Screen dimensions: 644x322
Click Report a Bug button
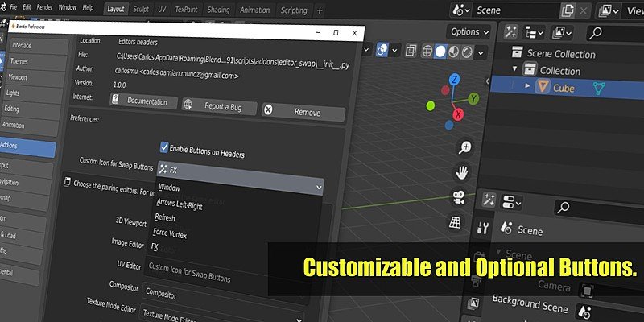(220, 107)
